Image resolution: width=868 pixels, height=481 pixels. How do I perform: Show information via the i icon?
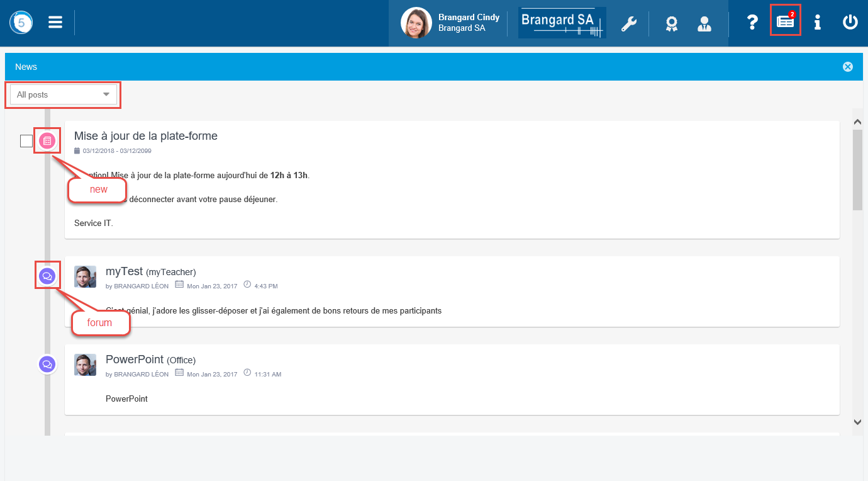pos(817,23)
